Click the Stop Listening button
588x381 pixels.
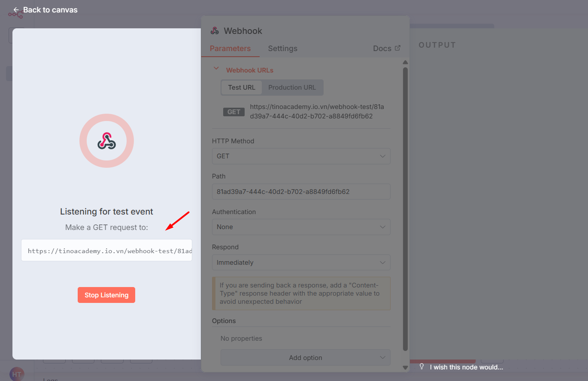click(x=106, y=295)
